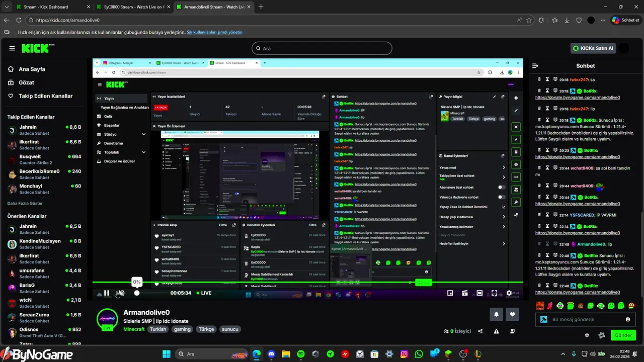Image resolution: width=644 pixels, height=362 pixels.
Task: Select the gaming tag
Action: tap(183, 329)
